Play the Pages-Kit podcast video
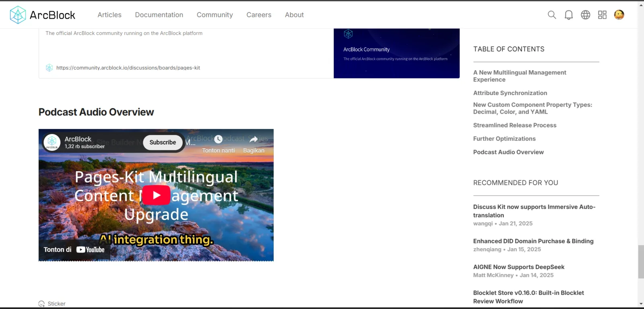The width and height of the screenshot is (644, 309). pyautogui.click(x=156, y=195)
